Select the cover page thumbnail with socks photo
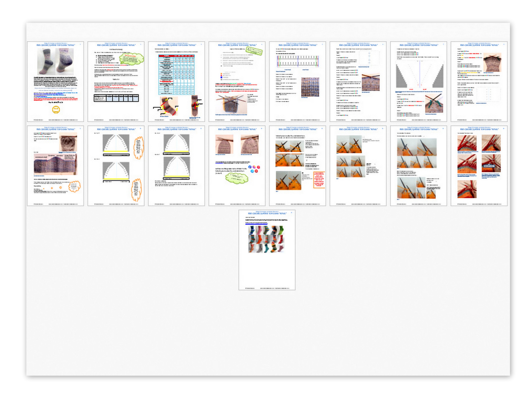Image resolution: width=532 pixels, height=399 pixels. (55, 81)
